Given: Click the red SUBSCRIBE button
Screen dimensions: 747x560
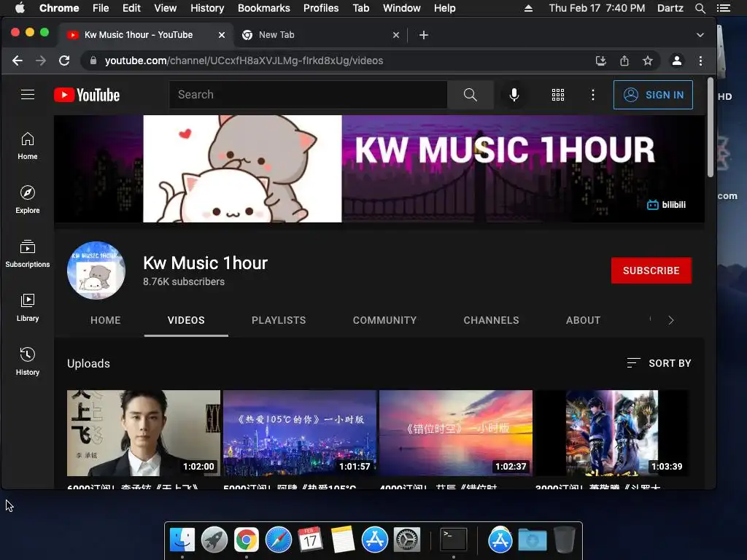Looking at the screenshot, I should [x=651, y=271].
